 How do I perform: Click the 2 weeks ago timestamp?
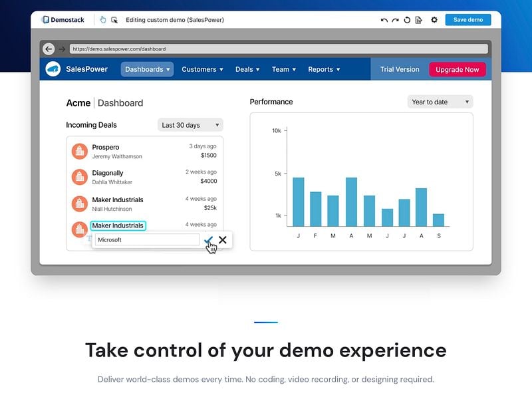point(201,172)
